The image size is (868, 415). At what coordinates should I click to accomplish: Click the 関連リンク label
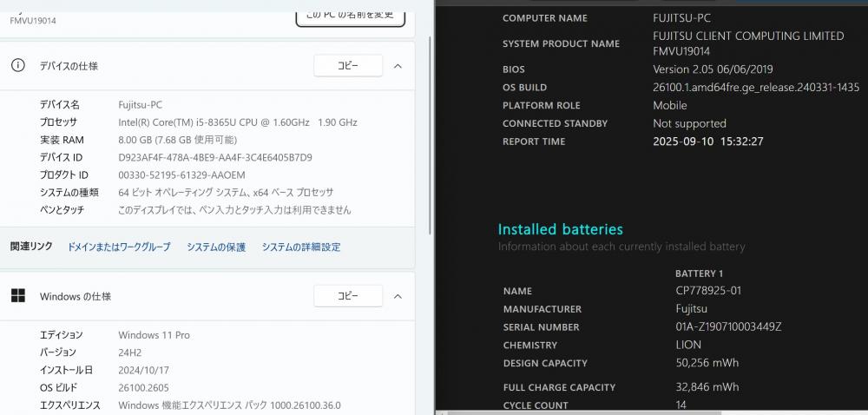(31, 247)
